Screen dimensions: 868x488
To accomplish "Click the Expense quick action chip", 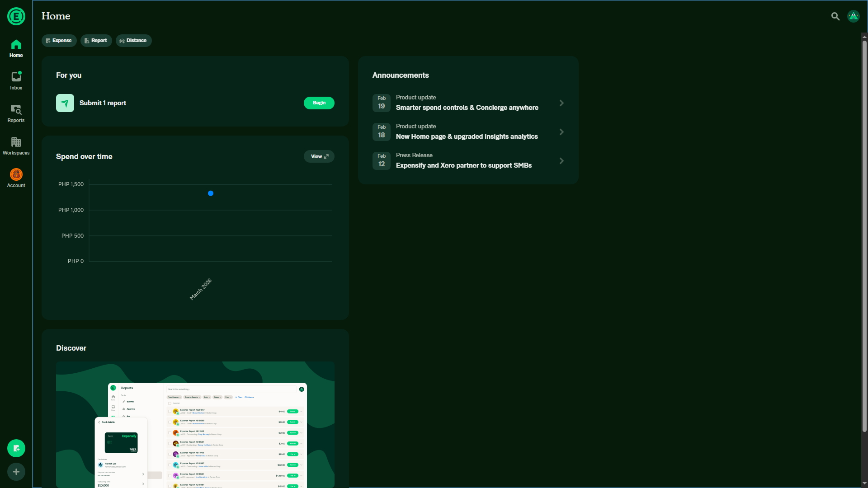I will pos(59,41).
